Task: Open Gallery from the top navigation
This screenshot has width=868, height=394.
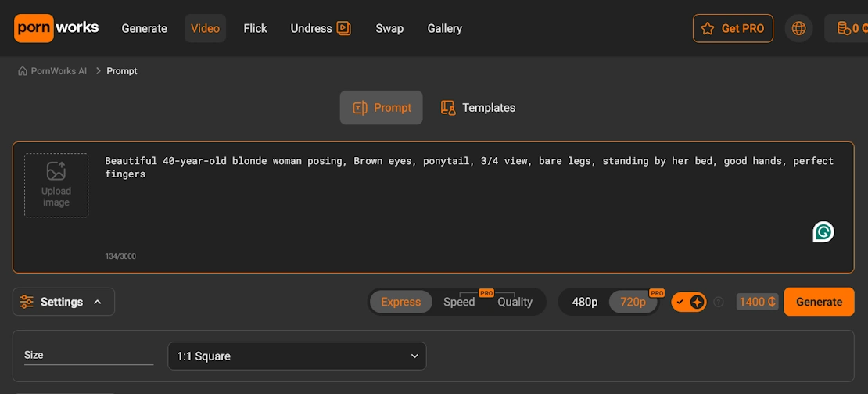Action: point(444,28)
